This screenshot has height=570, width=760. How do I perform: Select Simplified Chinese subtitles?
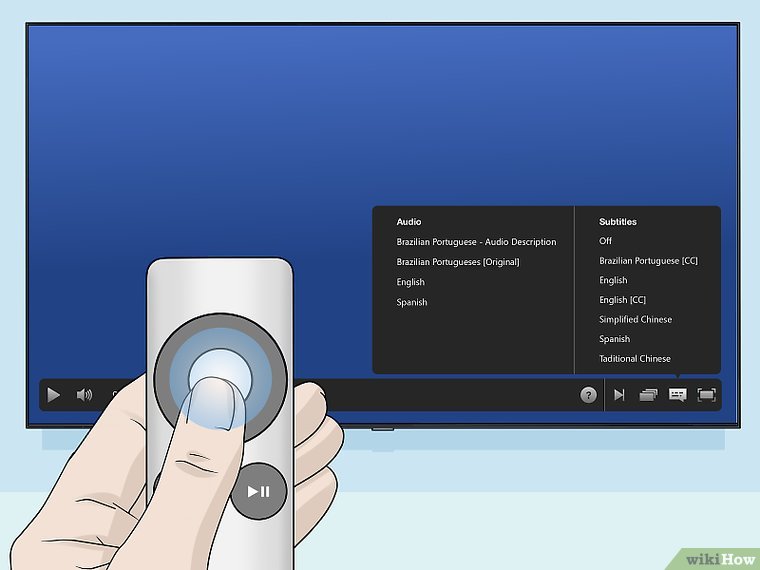[635, 320]
